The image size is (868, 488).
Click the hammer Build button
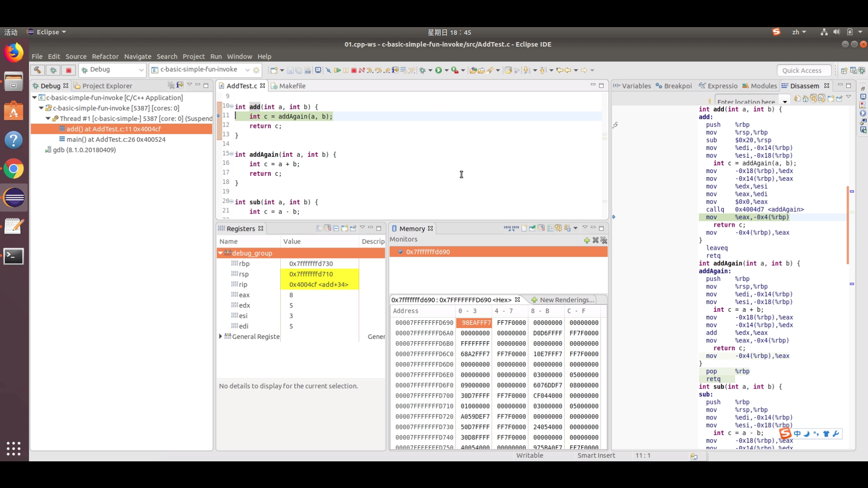pos(38,70)
